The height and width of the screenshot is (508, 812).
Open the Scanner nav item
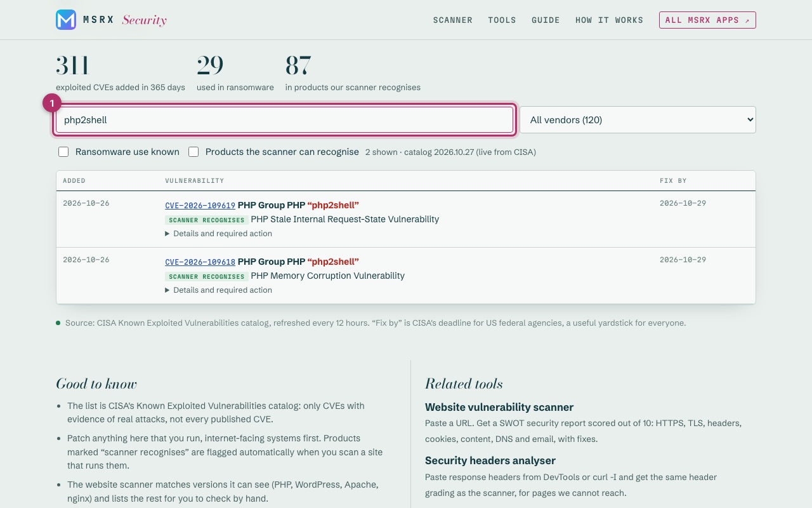tap(453, 20)
